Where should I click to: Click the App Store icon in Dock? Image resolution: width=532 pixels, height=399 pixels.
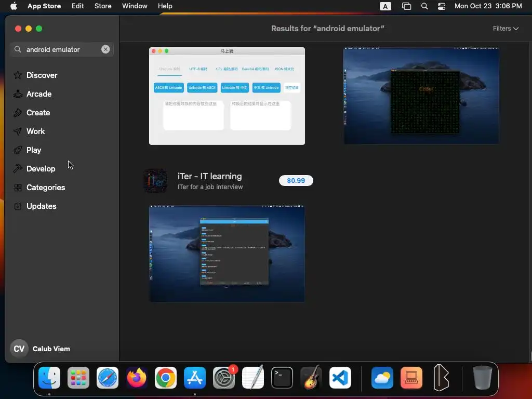(x=195, y=378)
